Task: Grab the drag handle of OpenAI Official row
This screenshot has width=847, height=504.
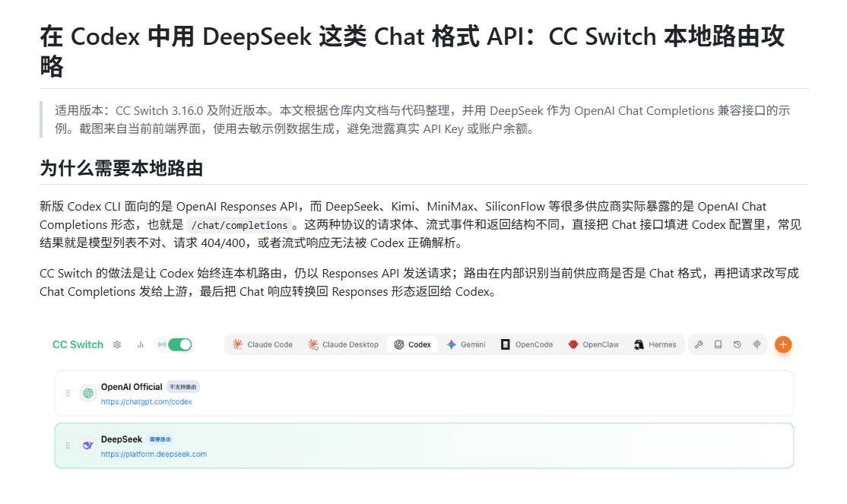Action: click(x=68, y=393)
